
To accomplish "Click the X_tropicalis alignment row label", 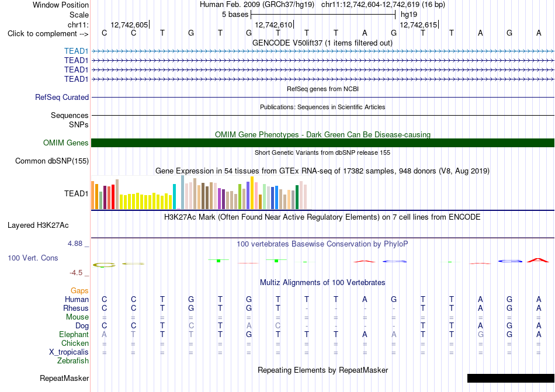I will (69, 352).
